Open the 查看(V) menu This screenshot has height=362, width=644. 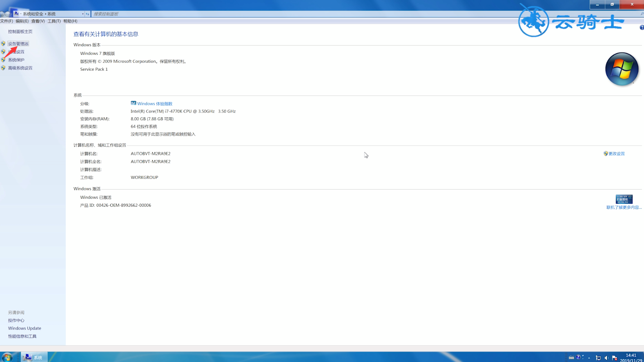(x=38, y=21)
